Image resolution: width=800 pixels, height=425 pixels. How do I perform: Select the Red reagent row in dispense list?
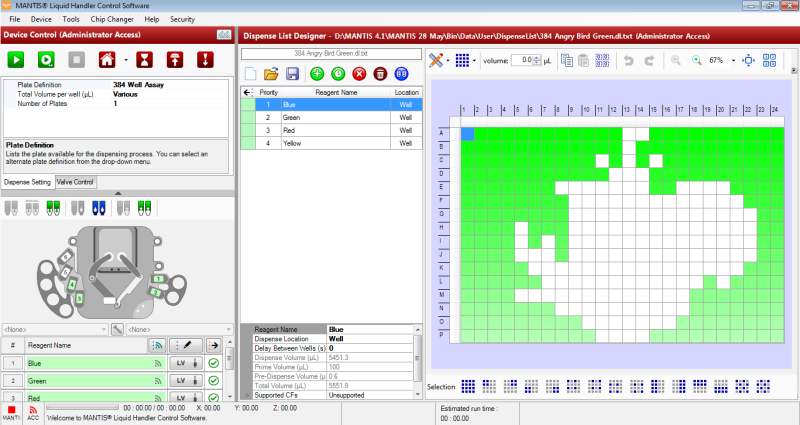point(332,131)
